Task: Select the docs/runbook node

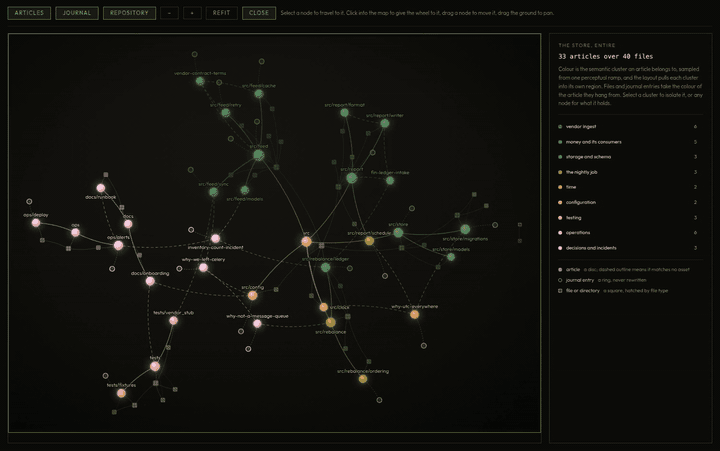Action: (x=101, y=188)
